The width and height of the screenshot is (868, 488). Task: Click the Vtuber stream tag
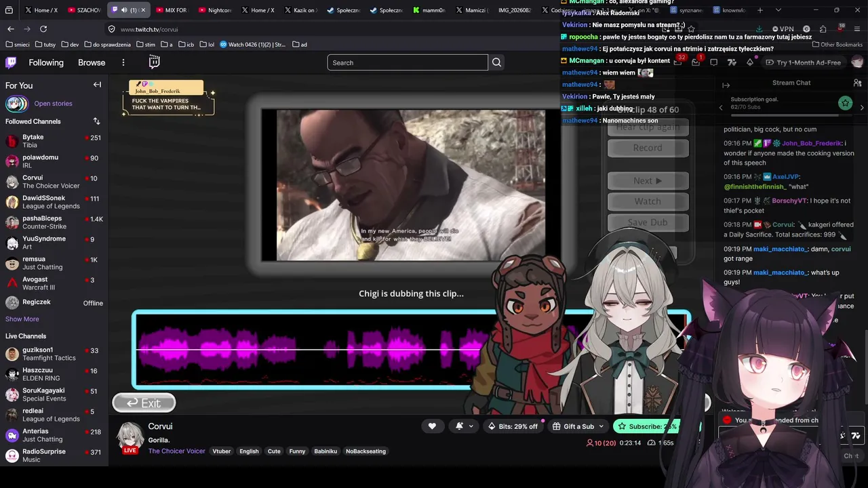(x=222, y=451)
